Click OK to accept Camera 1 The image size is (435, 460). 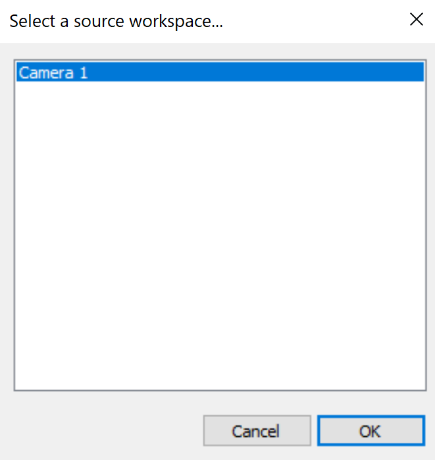pyautogui.click(x=371, y=431)
